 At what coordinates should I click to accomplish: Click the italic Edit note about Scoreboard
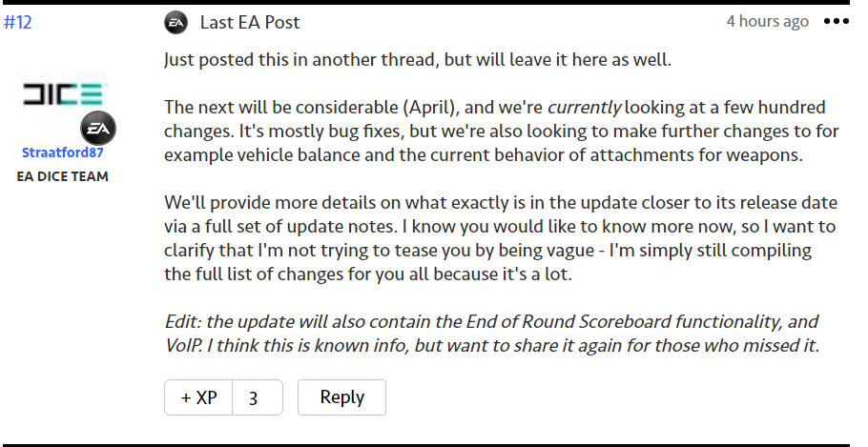coord(491,334)
